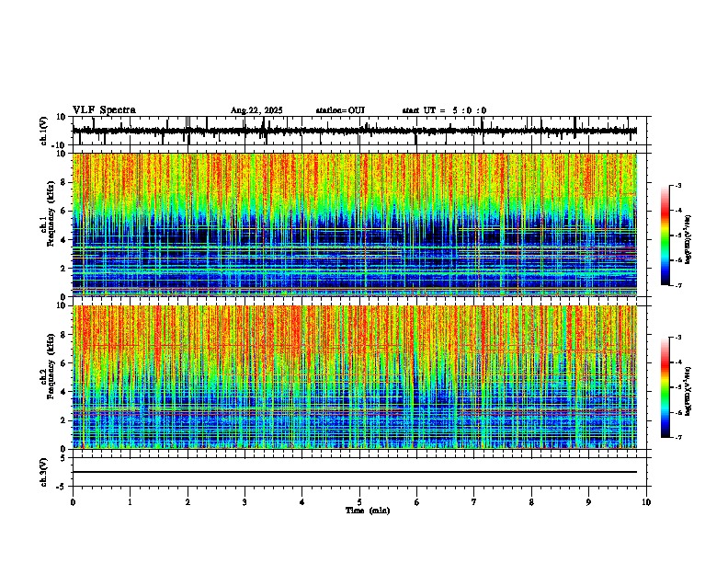
Task: Click time axis tick label "1"
Action: point(130,502)
